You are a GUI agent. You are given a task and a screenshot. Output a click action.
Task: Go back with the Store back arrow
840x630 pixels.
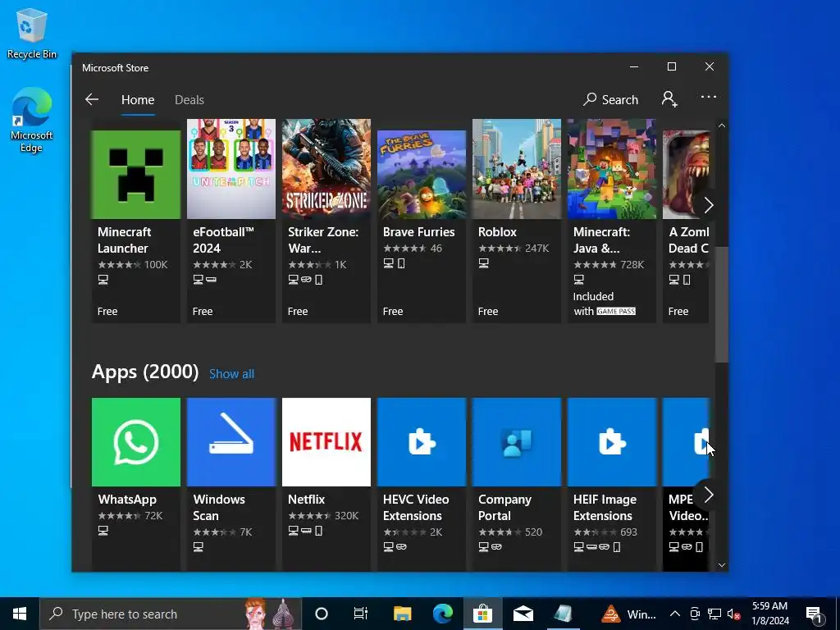tap(92, 99)
